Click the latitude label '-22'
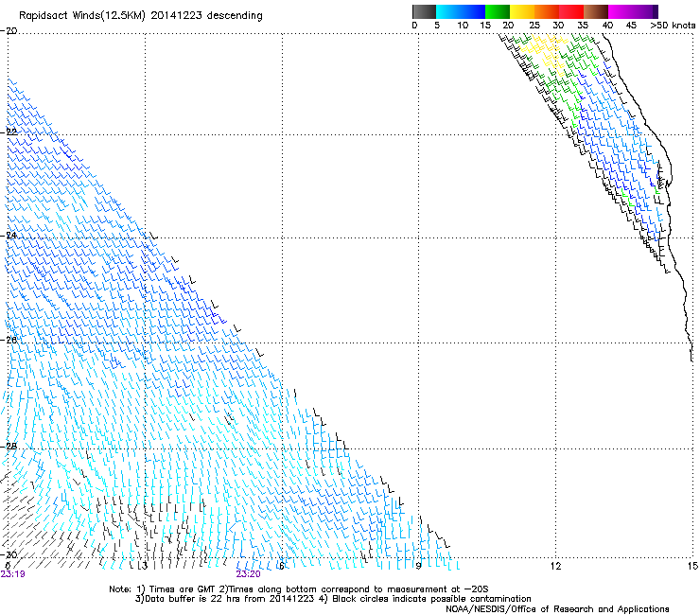This screenshot has height=615, width=700. coord(9,132)
